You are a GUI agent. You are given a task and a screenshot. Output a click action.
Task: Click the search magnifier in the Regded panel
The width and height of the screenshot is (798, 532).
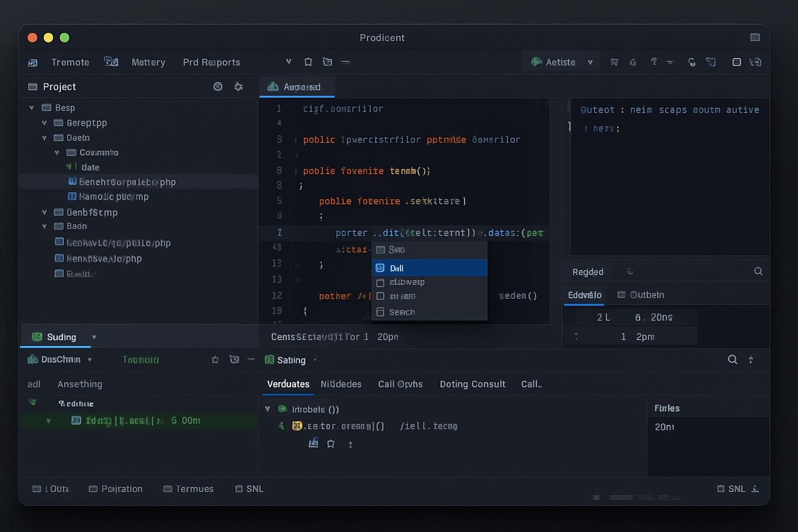758,271
